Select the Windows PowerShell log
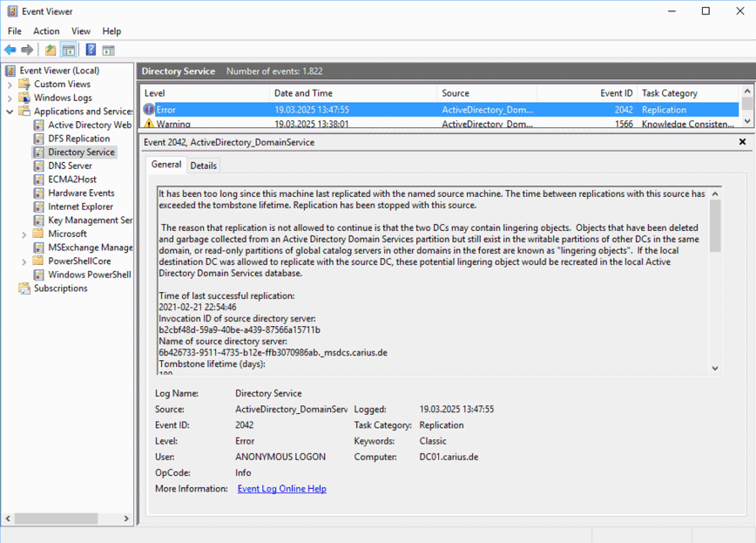Viewport: 756px width, 543px height. pos(90,275)
